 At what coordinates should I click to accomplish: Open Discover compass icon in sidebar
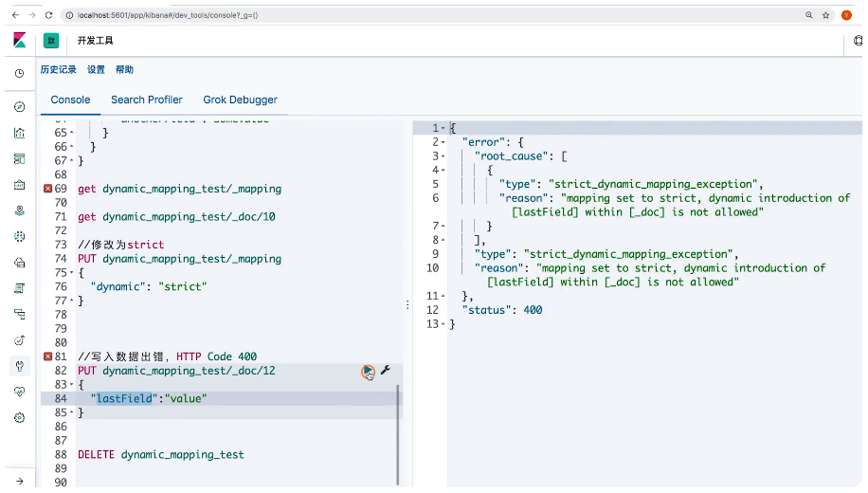click(x=19, y=106)
